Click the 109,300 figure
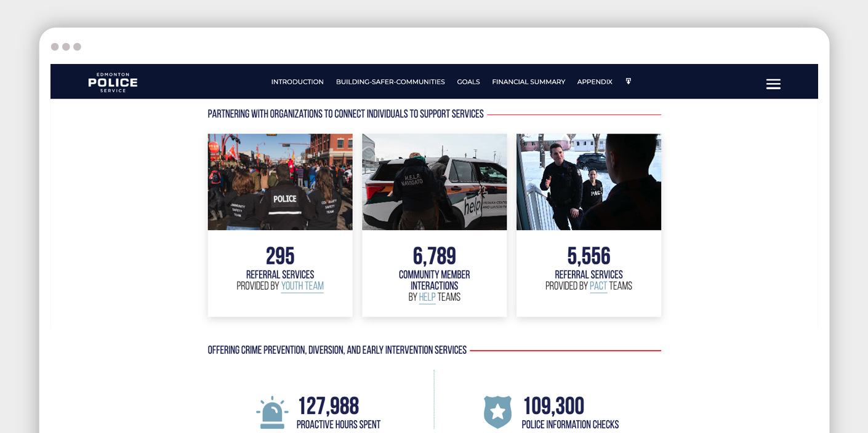This screenshot has width=868, height=433. 553,406
